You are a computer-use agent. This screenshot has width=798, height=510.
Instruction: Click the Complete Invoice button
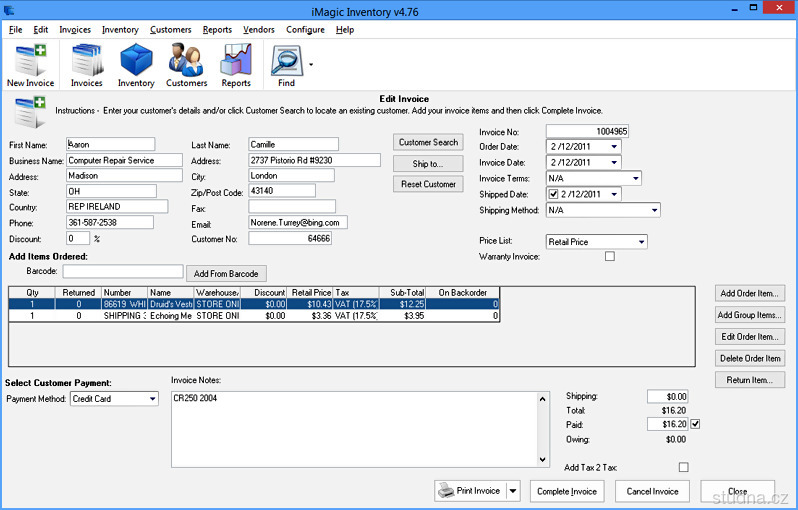coord(567,491)
